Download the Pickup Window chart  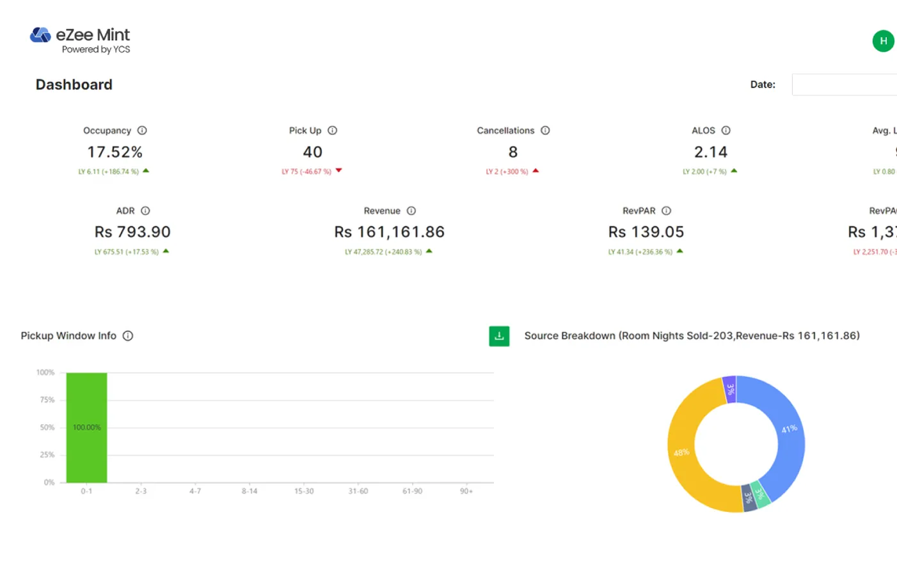coord(499,336)
